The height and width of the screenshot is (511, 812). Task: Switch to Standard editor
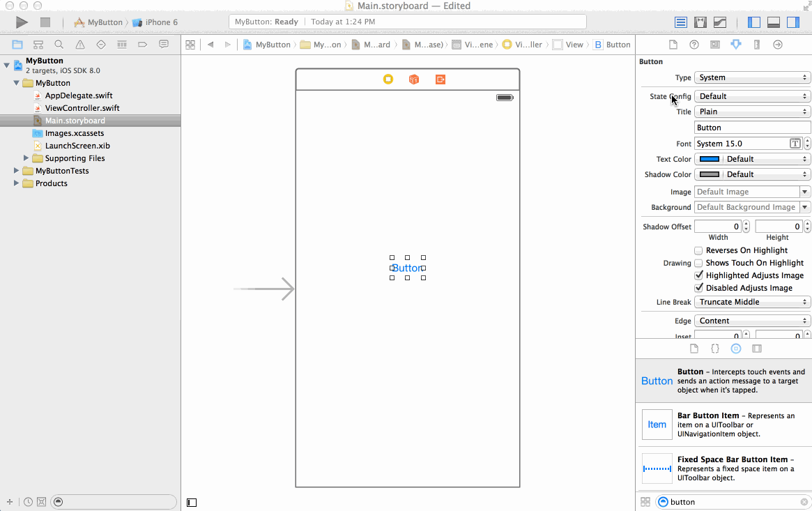(x=681, y=22)
